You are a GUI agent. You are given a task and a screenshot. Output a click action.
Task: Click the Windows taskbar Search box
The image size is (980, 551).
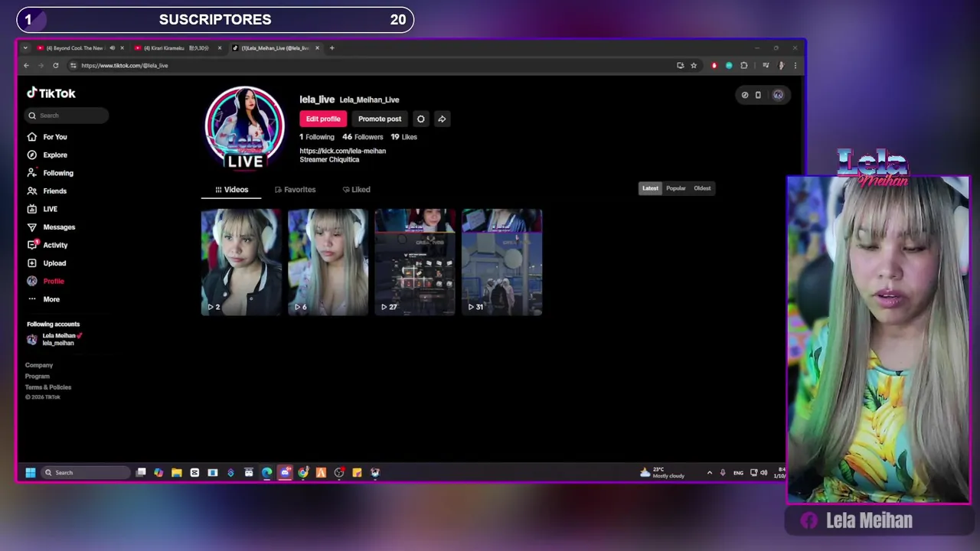pyautogui.click(x=86, y=473)
